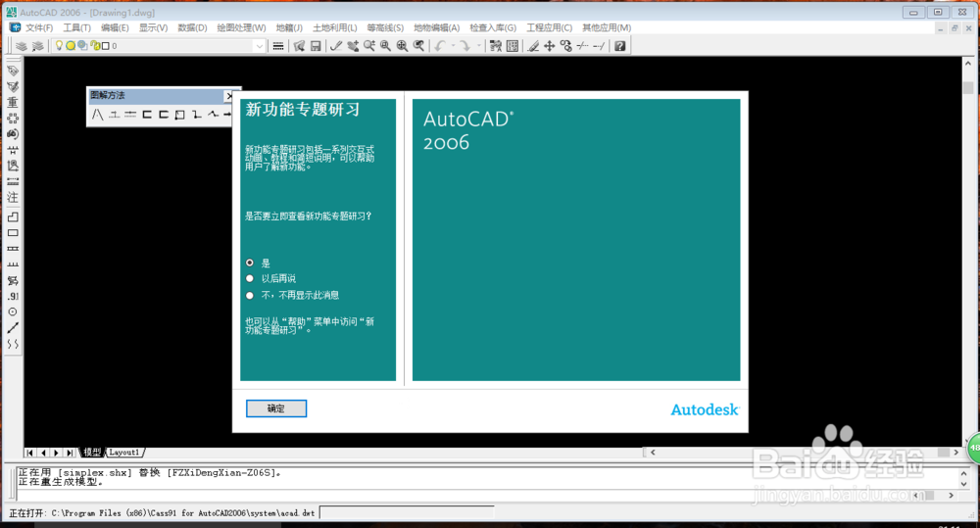Open the 其他应用(M) menu
The width and height of the screenshot is (980, 528).
click(607, 27)
